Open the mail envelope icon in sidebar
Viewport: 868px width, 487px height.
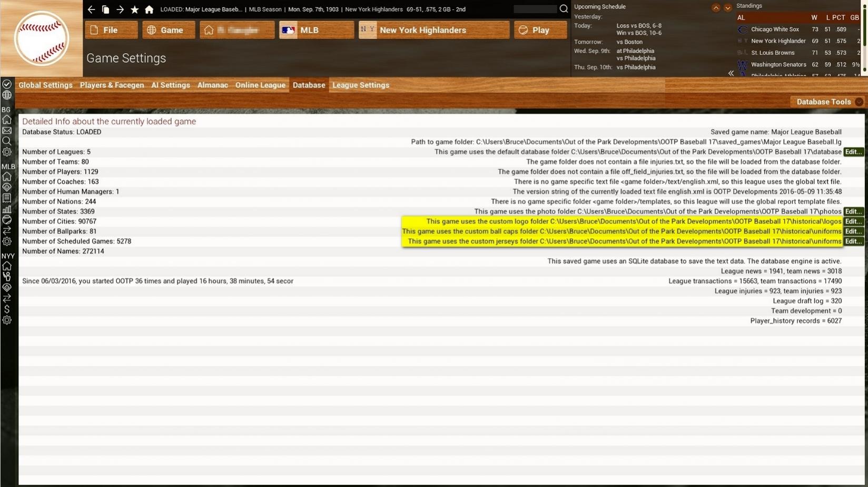pos(7,131)
